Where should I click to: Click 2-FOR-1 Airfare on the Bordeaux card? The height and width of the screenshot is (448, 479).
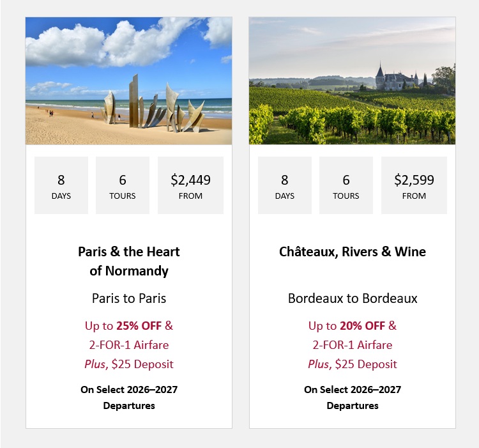pos(353,345)
